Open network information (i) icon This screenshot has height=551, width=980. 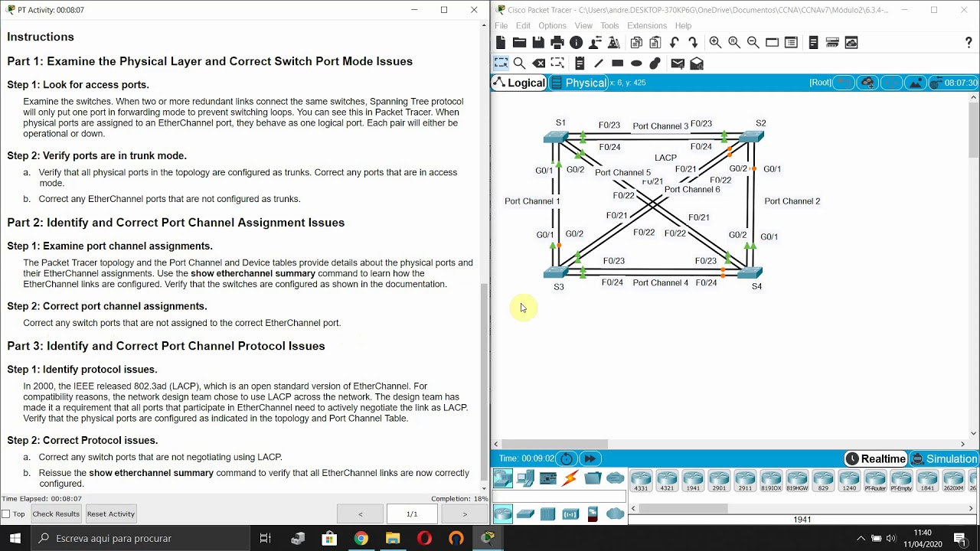tap(577, 43)
